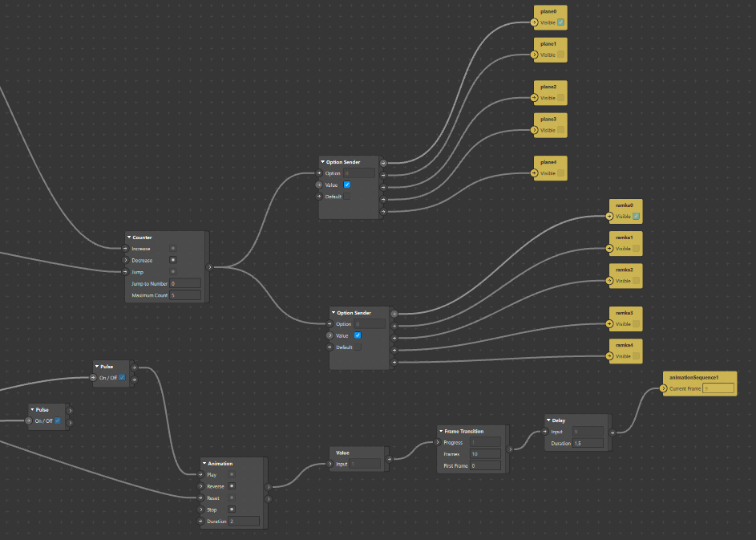
Task: Collapse the Delay node using its triangle
Action: click(x=548, y=420)
